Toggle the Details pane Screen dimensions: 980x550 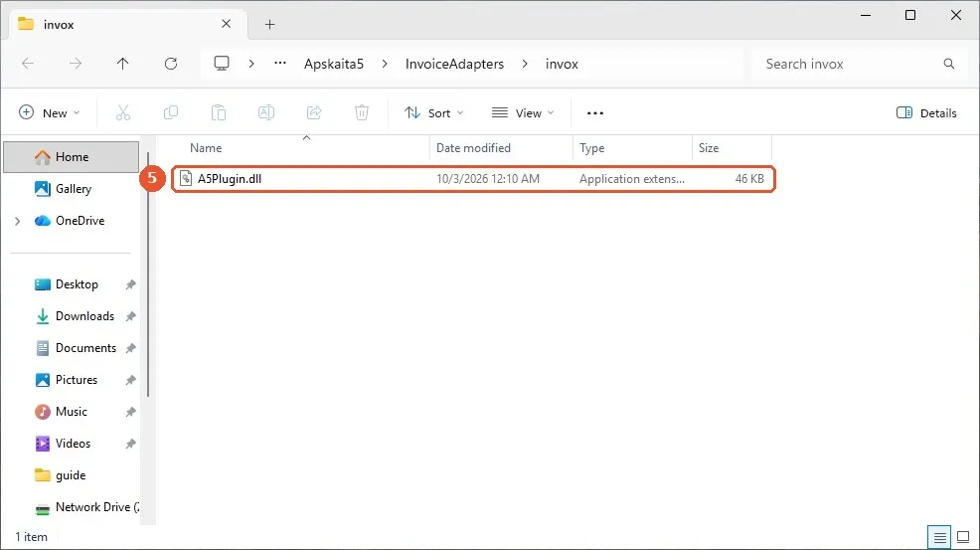pyautogui.click(x=926, y=112)
